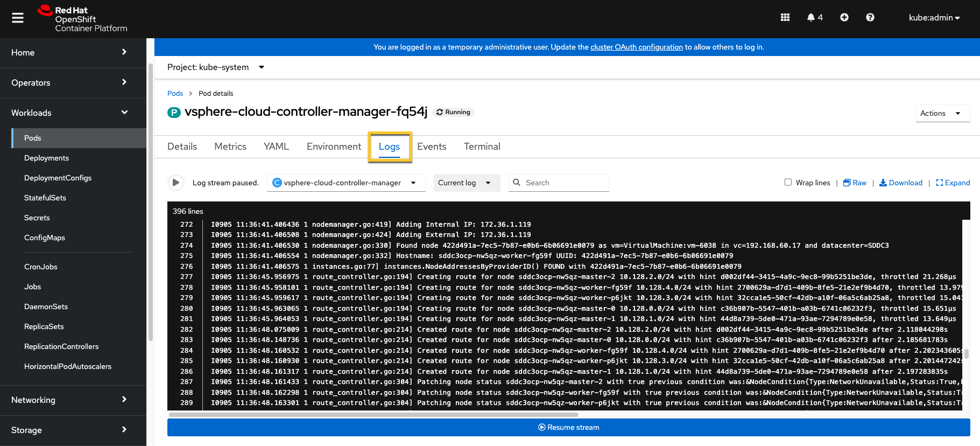Click the Log stream paused status text

pos(225,183)
